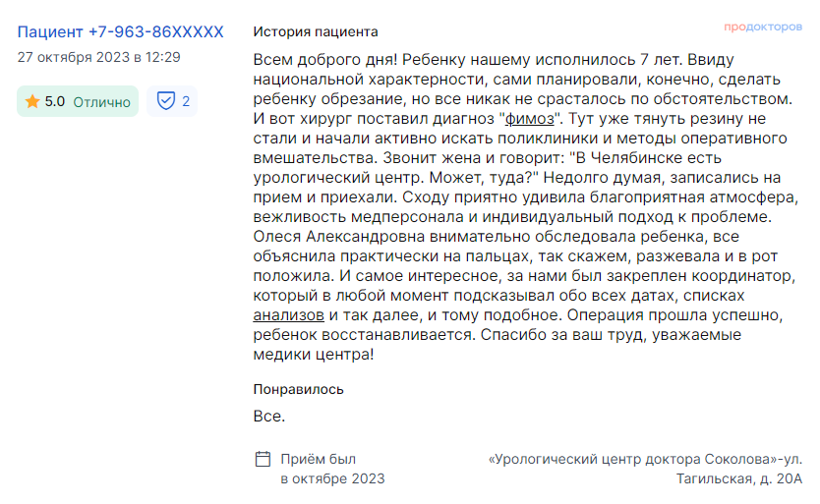The image size is (820, 504).
Task: Click the Отлично rating label text
Action: [101, 102]
